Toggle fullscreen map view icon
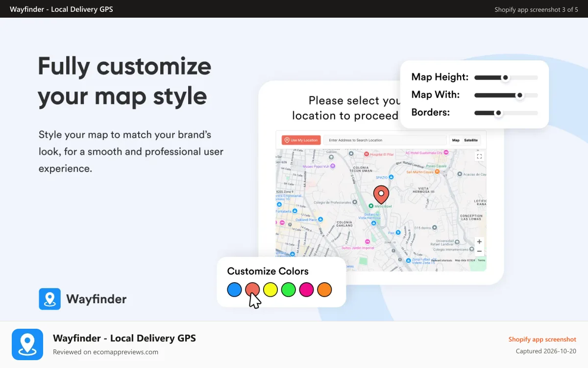This screenshot has height=368, width=588. tap(479, 156)
